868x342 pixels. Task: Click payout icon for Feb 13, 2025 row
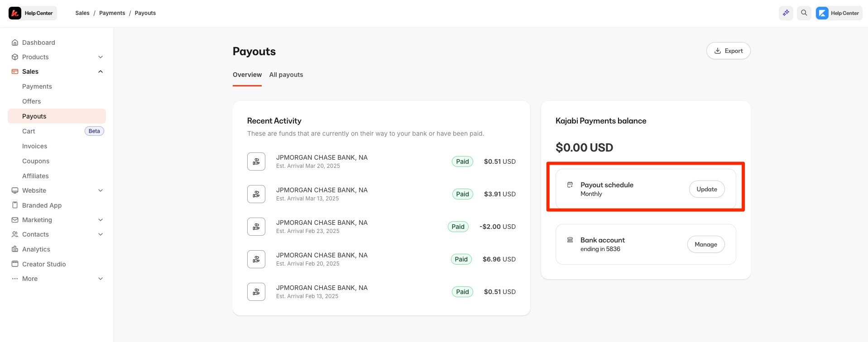pos(256,292)
